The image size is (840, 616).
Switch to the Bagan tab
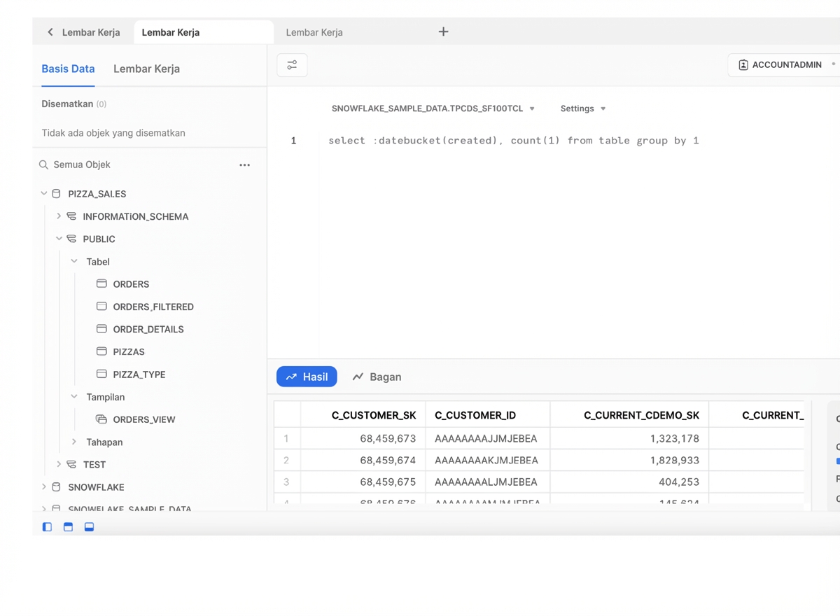[377, 377]
